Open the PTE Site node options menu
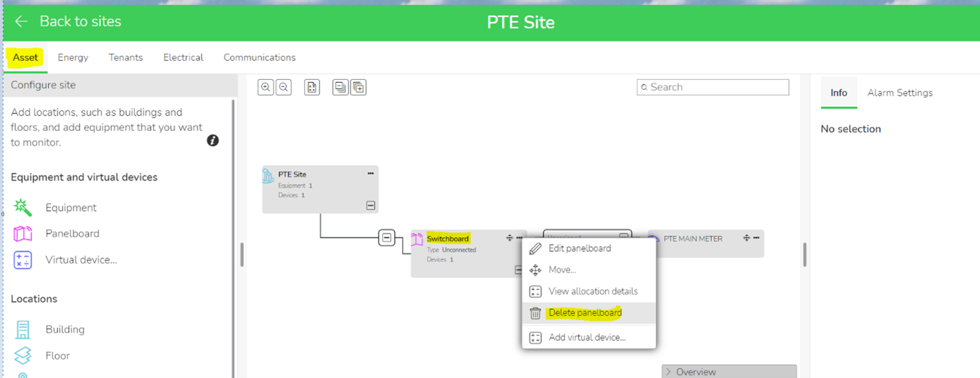980x378 pixels. [x=371, y=173]
